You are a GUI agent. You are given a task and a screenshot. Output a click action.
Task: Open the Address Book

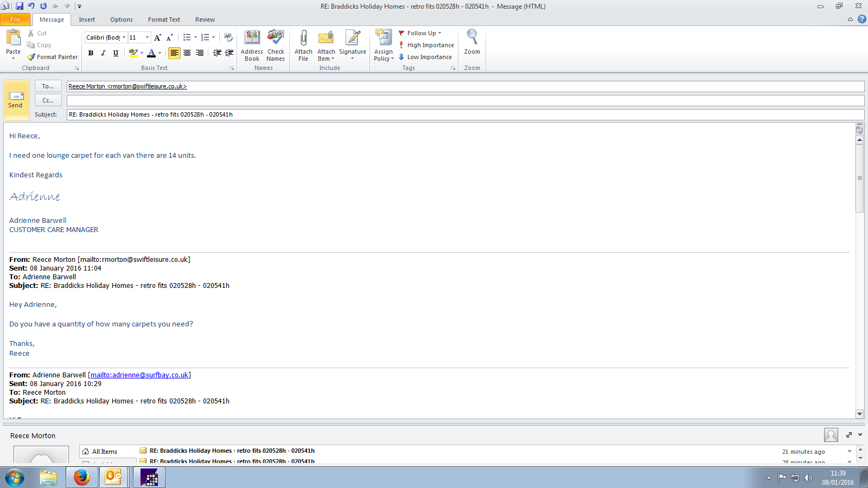(x=252, y=38)
